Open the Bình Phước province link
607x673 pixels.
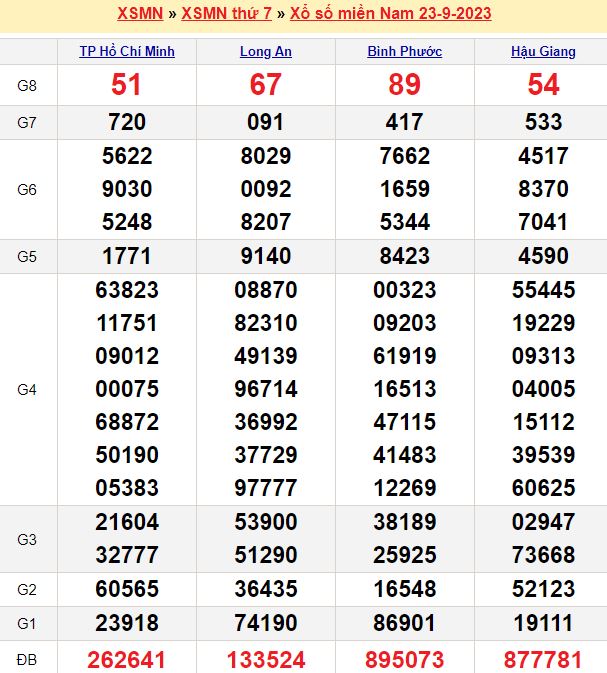coord(405,52)
